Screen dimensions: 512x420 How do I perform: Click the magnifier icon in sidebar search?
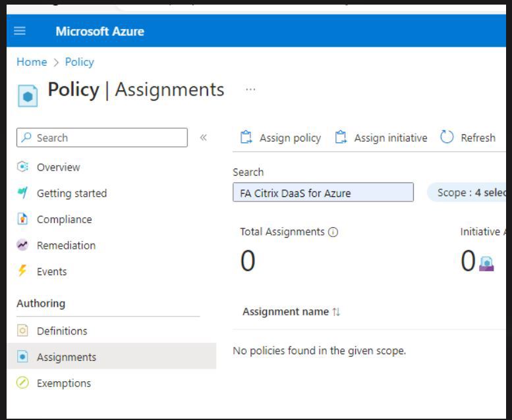[26, 138]
